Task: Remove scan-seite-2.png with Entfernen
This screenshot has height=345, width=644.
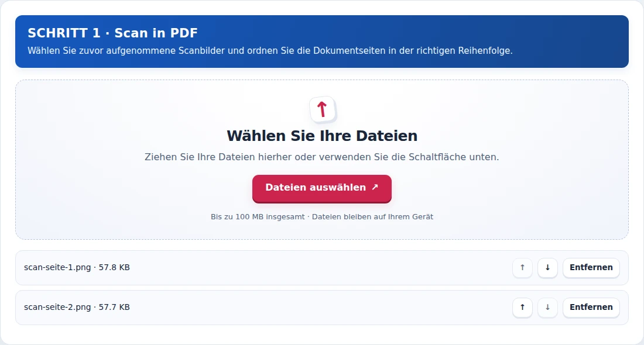Action: (x=591, y=307)
